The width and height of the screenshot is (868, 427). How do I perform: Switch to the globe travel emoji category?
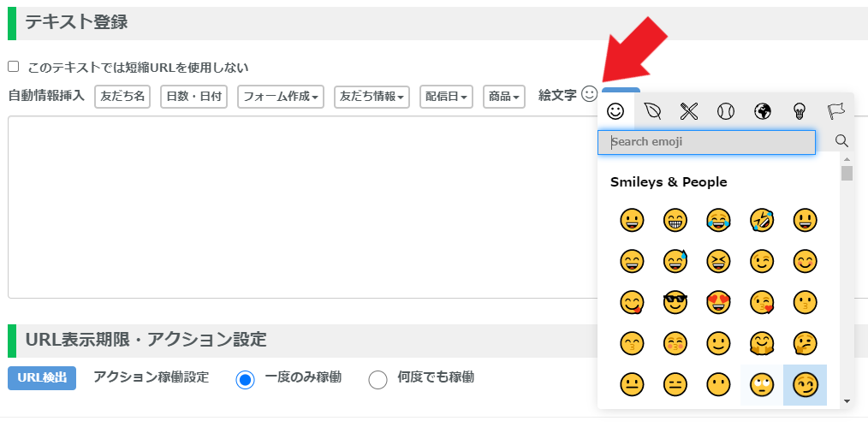pos(762,111)
